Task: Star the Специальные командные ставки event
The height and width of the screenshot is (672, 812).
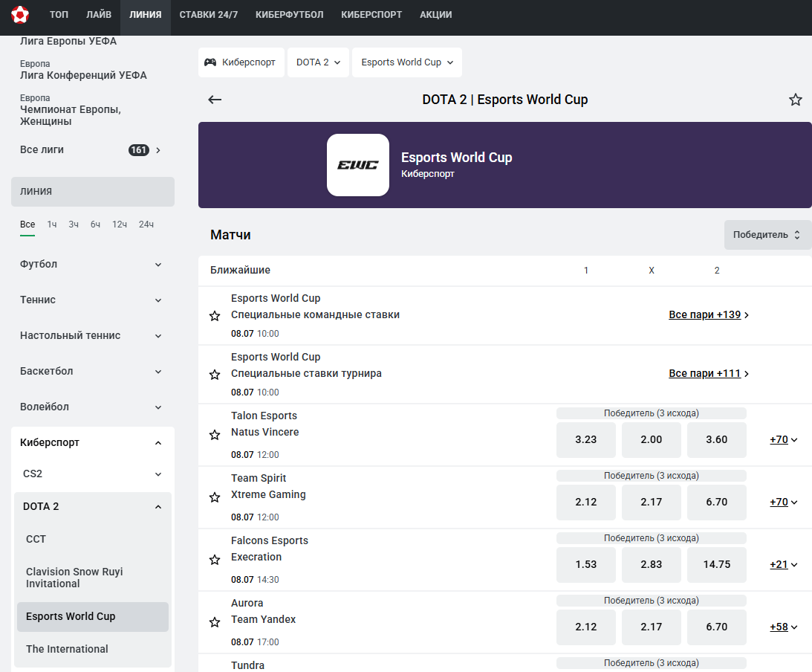Action: pos(215,315)
